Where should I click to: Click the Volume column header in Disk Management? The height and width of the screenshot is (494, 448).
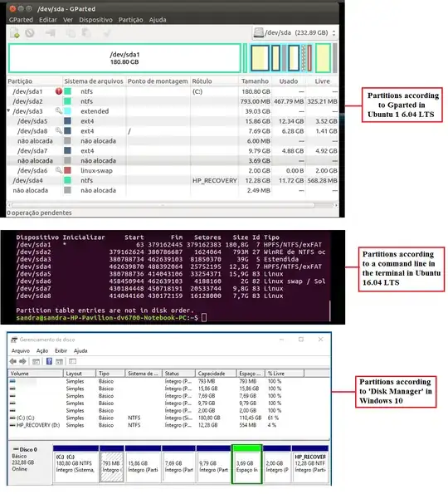click(x=36, y=374)
